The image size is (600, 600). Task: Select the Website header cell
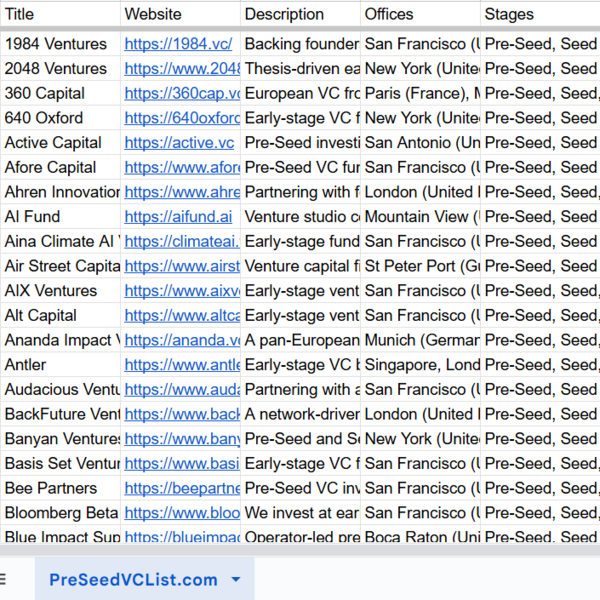click(x=180, y=14)
